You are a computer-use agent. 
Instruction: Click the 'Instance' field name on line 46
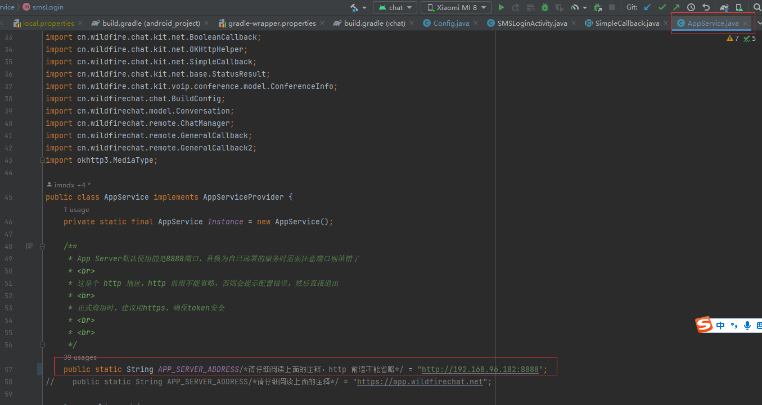pos(225,221)
